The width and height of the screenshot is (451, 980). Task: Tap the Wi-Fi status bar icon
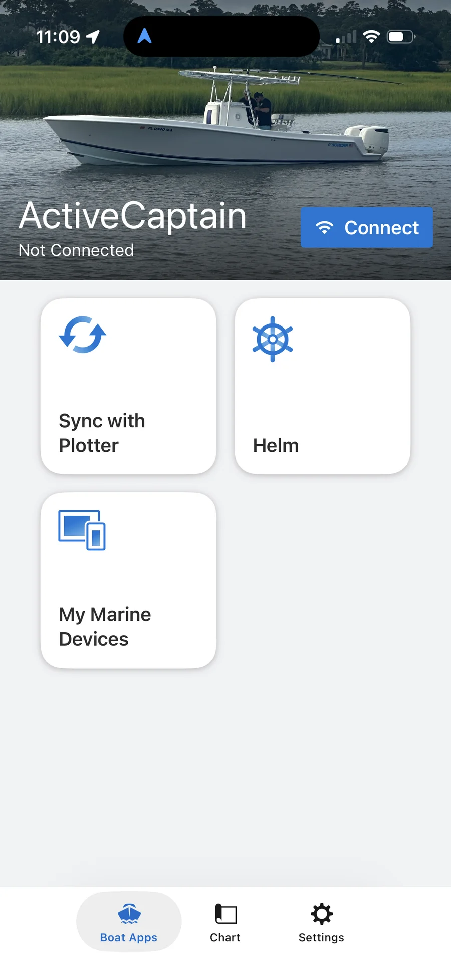tap(371, 36)
